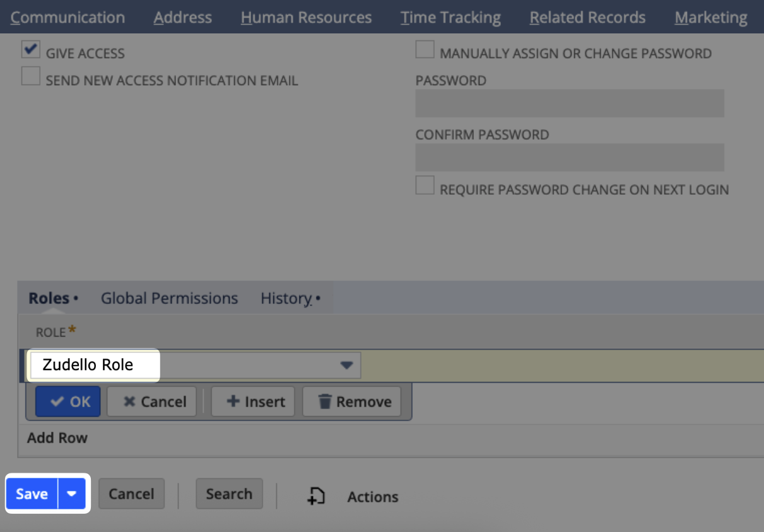Click the new document icon beside Actions
Image resolution: width=764 pixels, height=532 pixels.
coord(316,497)
